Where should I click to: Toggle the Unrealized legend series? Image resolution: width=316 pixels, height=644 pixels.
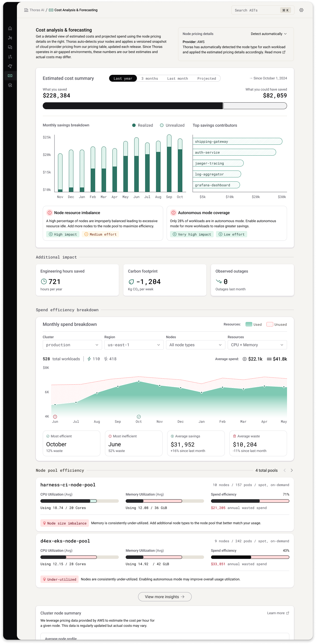tap(172, 125)
